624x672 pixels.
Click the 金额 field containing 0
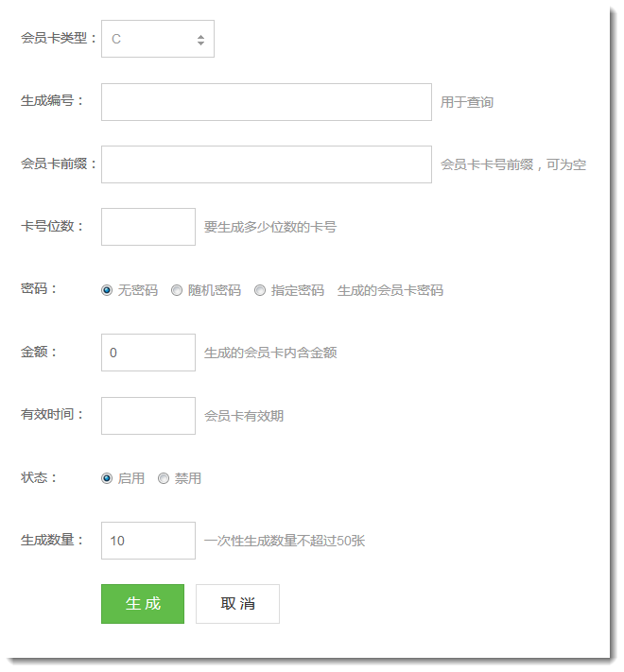click(x=147, y=353)
